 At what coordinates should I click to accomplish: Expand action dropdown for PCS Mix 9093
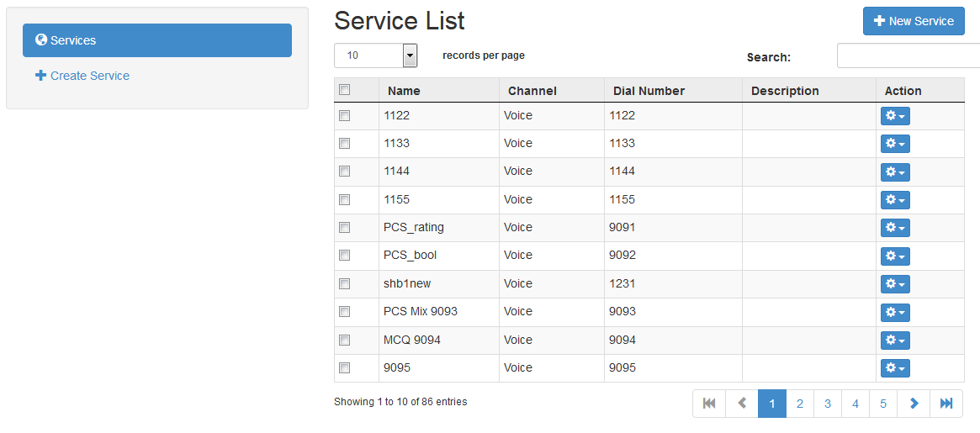coord(895,312)
